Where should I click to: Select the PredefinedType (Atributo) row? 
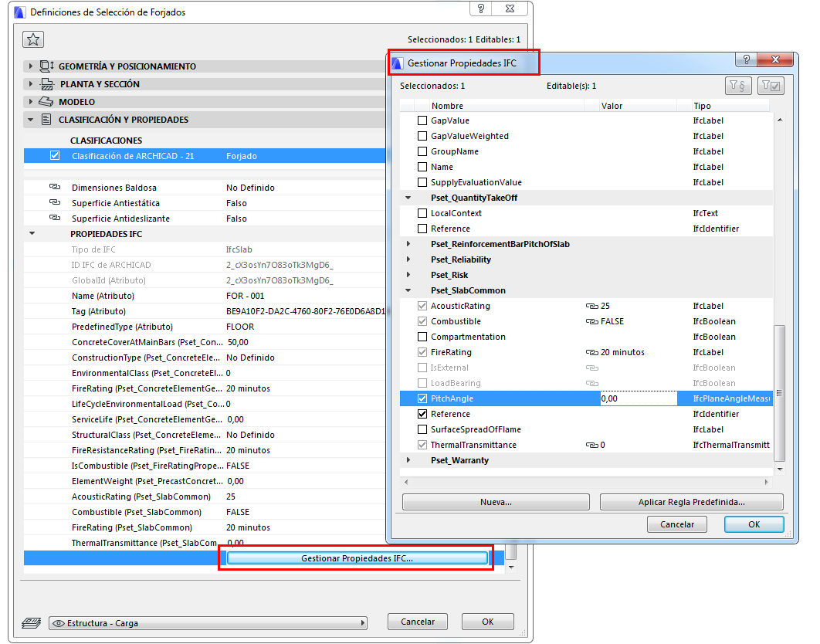click(204, 327)
